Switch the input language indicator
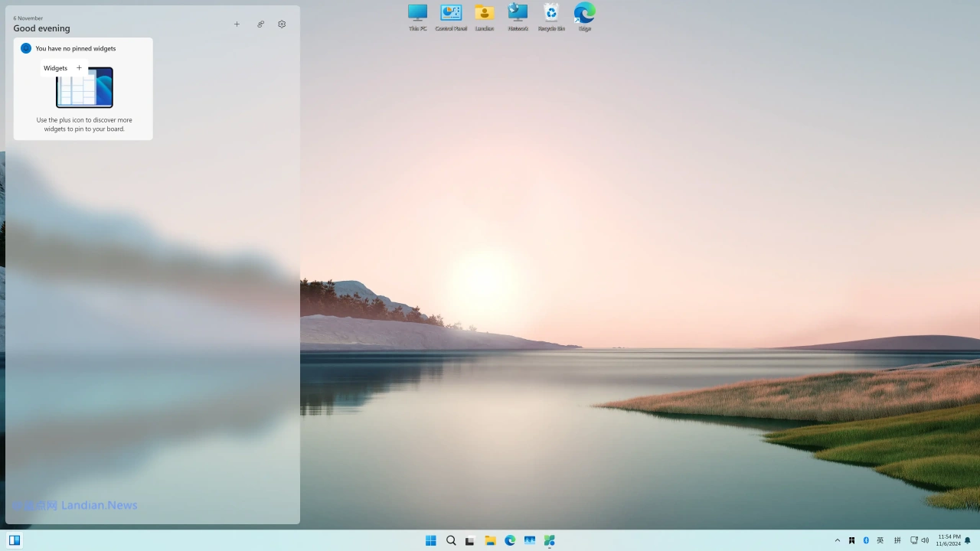Viewport: 980px width, 551px height. point(880,540)
